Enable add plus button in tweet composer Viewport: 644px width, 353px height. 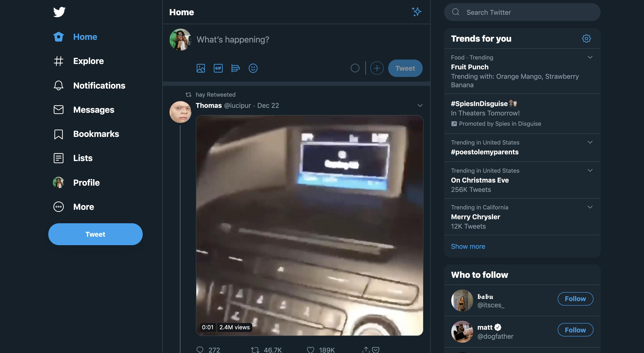pyautogui.click(x=377, y=68)
